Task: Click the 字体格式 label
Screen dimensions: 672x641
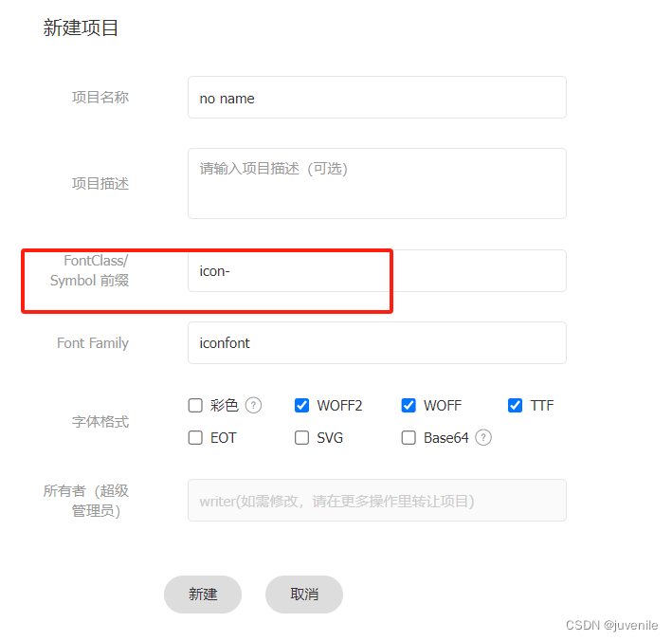Action: click(x=100, y=422)
